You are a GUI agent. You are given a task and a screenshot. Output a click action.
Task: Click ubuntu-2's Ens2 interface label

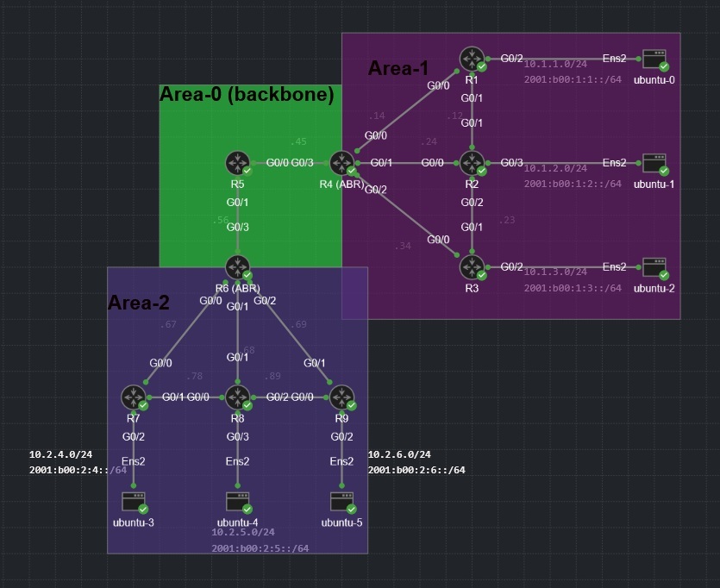coord(615,266)
